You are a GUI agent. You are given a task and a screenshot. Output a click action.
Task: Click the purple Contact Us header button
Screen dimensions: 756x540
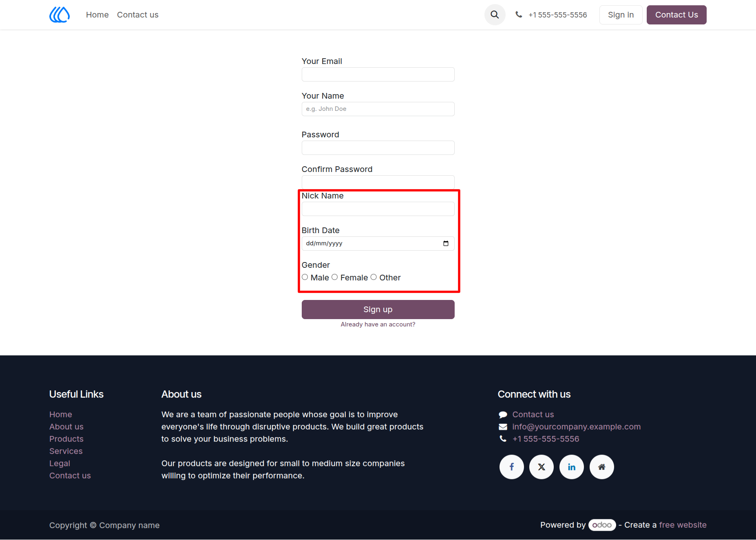pyautogui.click(x=676, y=15)
